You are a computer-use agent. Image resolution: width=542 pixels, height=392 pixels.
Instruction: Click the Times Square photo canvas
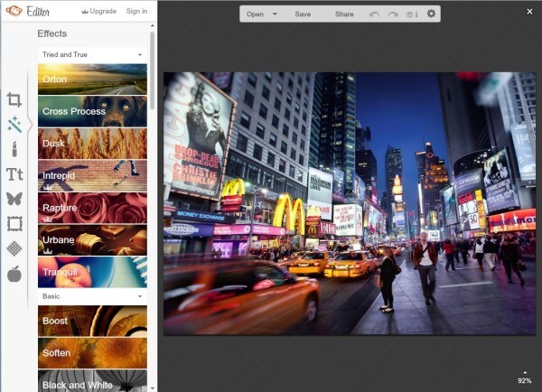pyautogui.click(x=350, y=203)
